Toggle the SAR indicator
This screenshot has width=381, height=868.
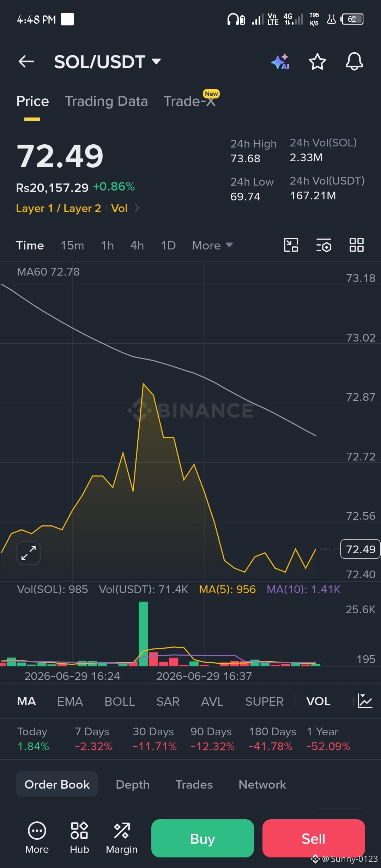click(x=168, y=701)
